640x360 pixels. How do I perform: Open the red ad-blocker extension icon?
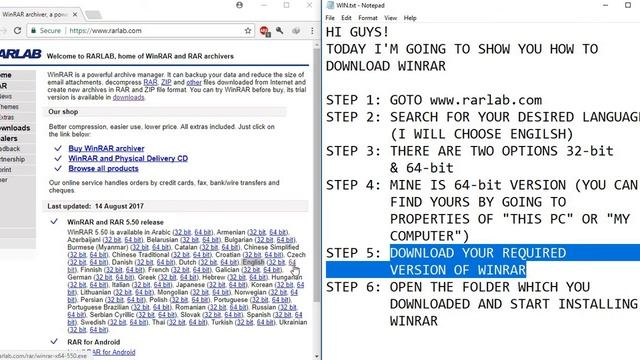[264, 31]
